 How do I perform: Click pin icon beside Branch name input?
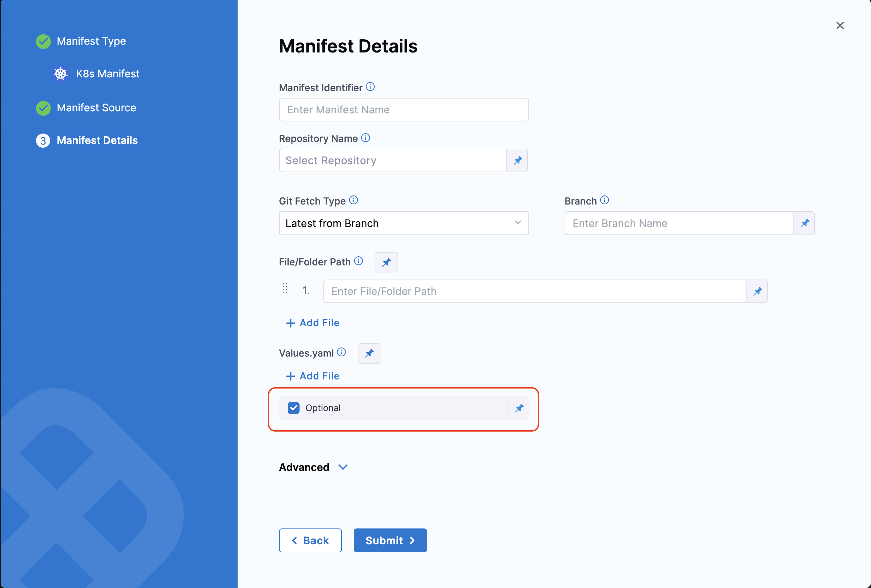pyautogui.click(x=804, y=224)
